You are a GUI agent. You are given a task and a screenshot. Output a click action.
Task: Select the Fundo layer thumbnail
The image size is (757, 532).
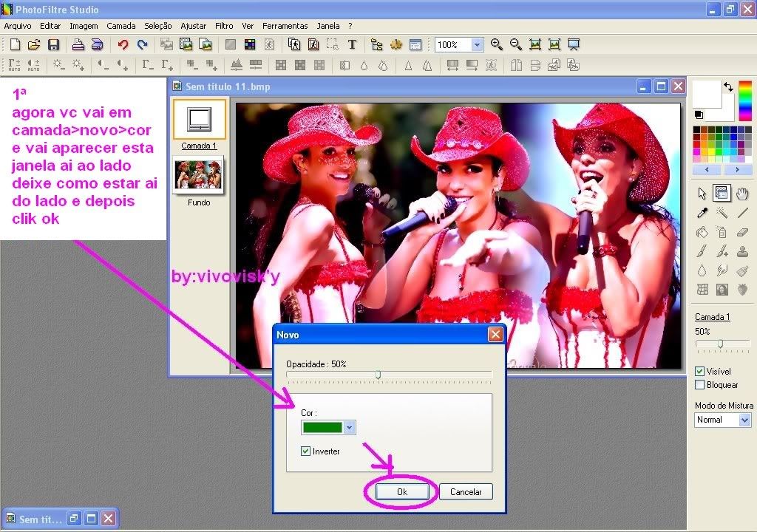pos(198,175)
